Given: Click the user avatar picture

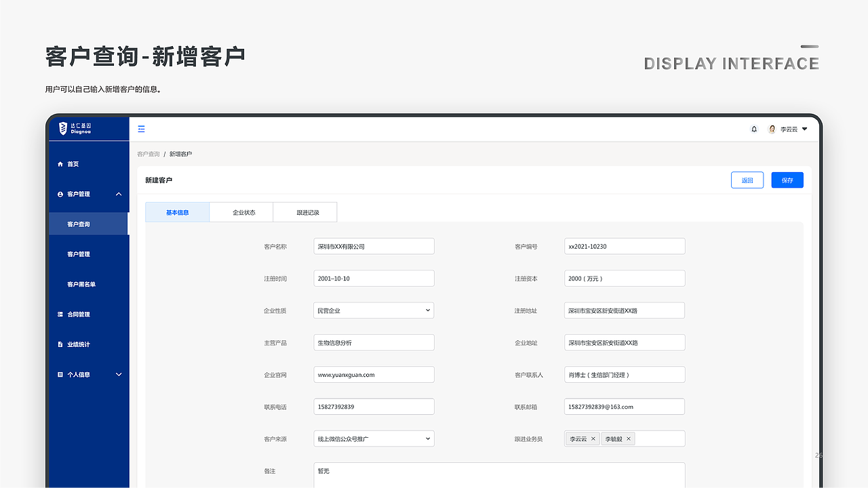Looking at the screenshot, I should pos(772,129).
